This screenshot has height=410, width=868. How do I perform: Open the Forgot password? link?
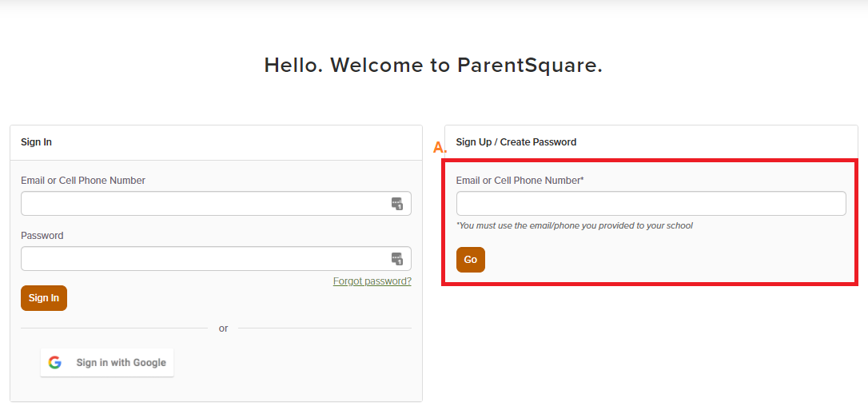click(372, 281)
